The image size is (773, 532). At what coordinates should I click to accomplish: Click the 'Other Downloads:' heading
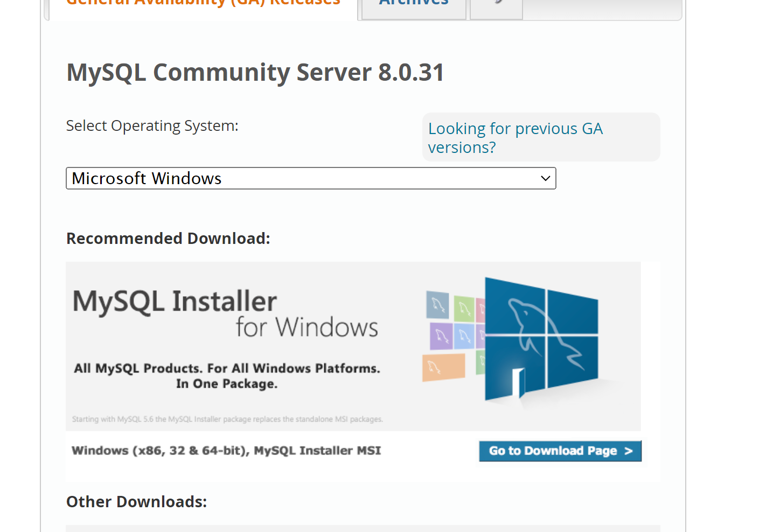[137, 502]
